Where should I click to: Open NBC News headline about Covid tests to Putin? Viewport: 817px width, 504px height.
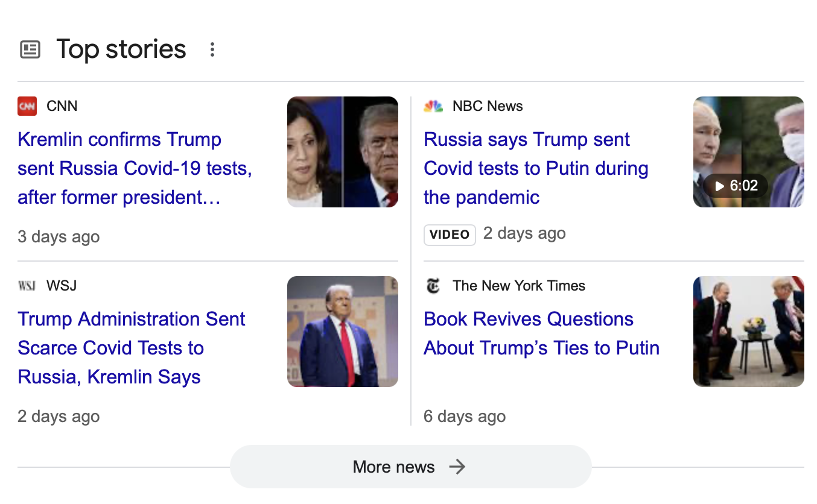point(536,168)
